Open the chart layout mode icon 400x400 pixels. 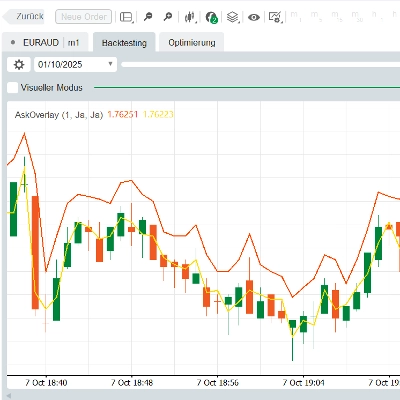(126, 17)
